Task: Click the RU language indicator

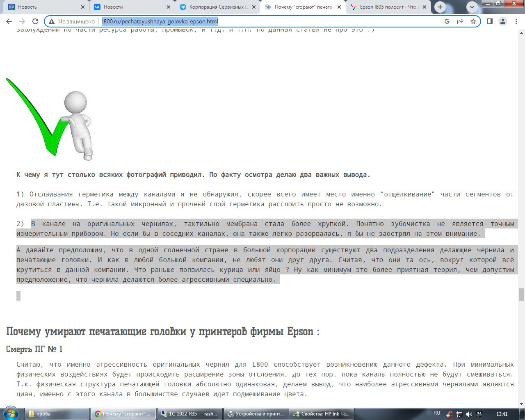Action: point(436,413)
